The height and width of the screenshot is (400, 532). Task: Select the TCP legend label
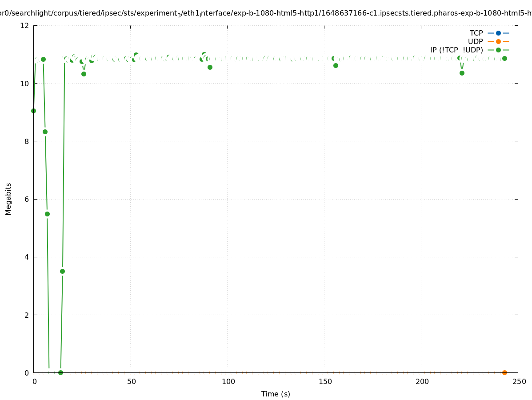point(476,33)
